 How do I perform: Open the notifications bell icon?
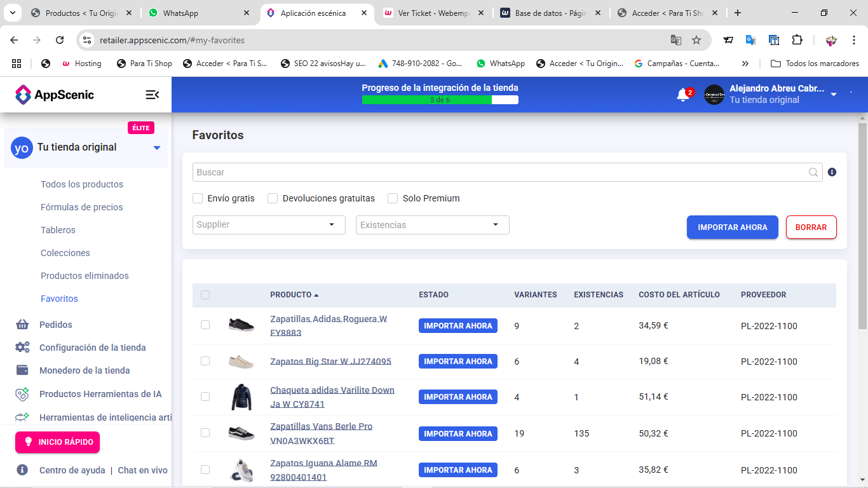point(683,95)
